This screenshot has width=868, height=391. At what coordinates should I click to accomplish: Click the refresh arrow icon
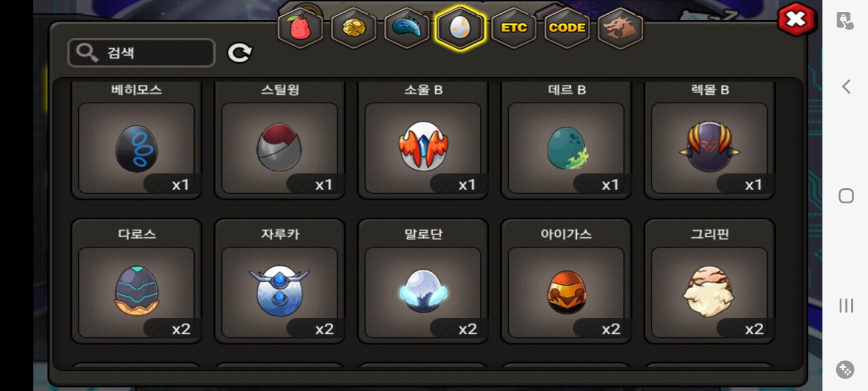[240, 53]
